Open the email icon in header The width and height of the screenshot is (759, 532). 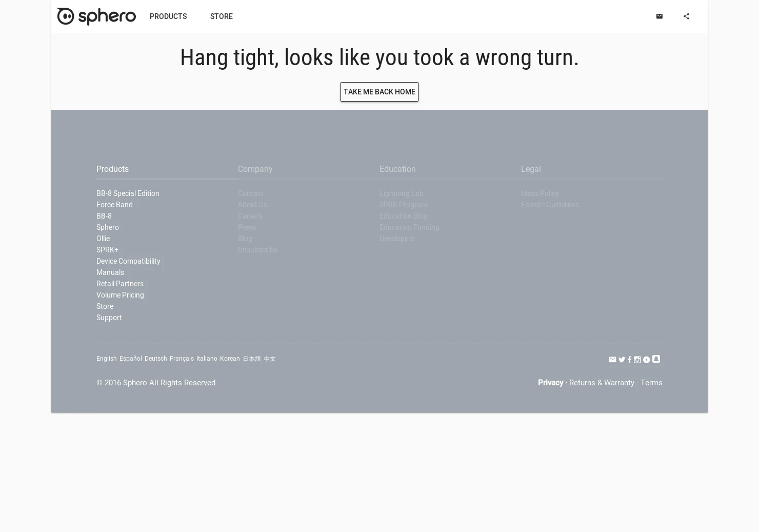tap(660, 16)
